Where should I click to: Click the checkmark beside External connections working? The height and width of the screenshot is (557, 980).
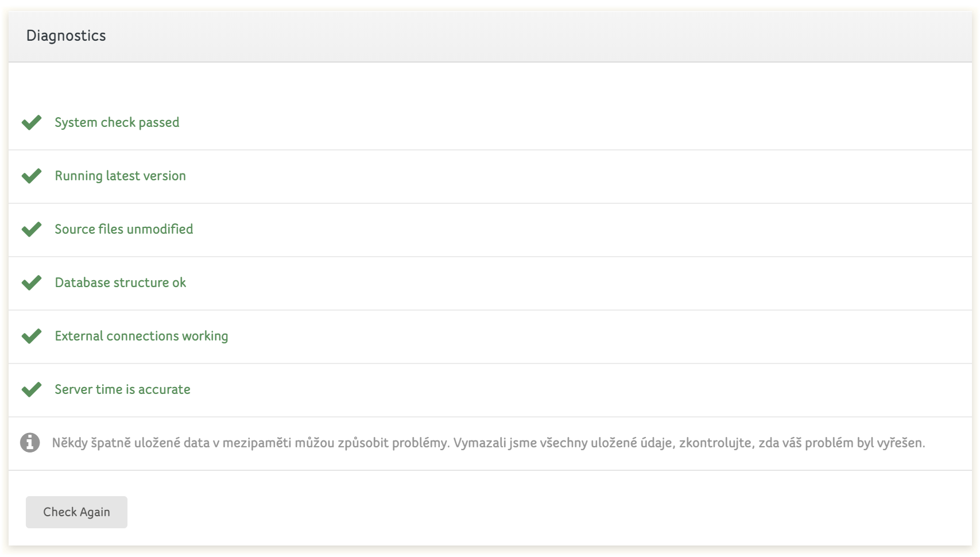(x=32, y=336)
